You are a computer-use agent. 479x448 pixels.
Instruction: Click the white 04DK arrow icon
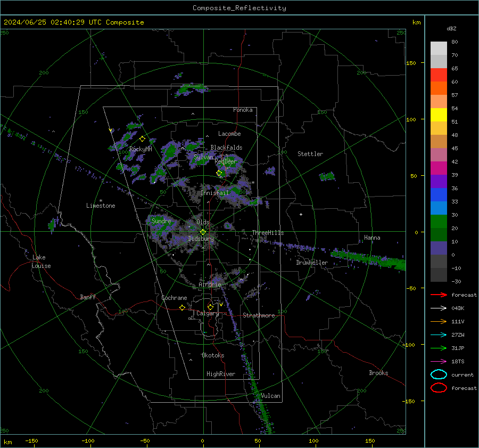pyautogui.click(x=439, y=308)
